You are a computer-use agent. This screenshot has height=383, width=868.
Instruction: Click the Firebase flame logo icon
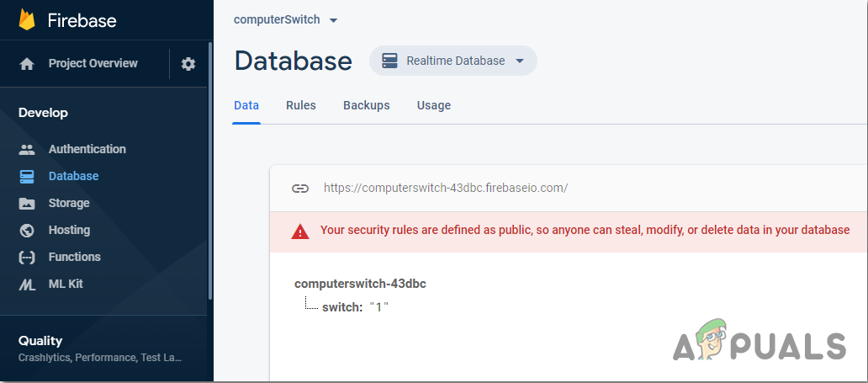28,20
